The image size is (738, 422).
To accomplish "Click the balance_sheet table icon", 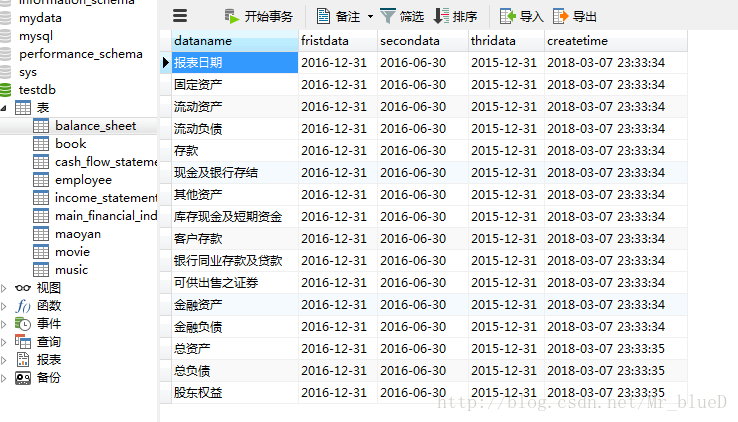I will (x=41, y=126).
